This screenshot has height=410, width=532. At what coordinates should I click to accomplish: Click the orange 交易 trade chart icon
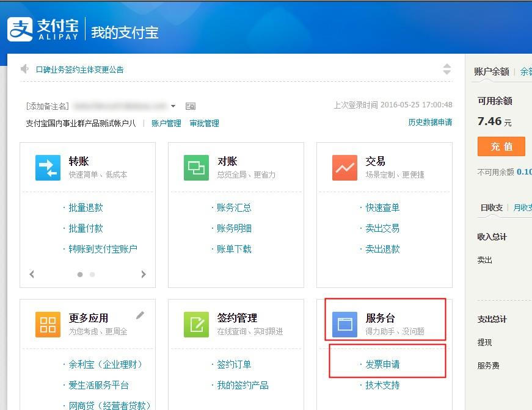click(x=344, y=168)
